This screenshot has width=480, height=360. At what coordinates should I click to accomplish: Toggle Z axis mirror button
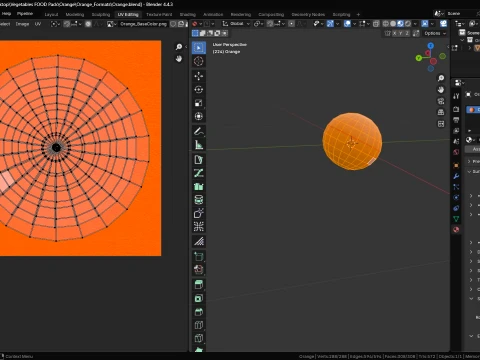click(x=407, y=33)
